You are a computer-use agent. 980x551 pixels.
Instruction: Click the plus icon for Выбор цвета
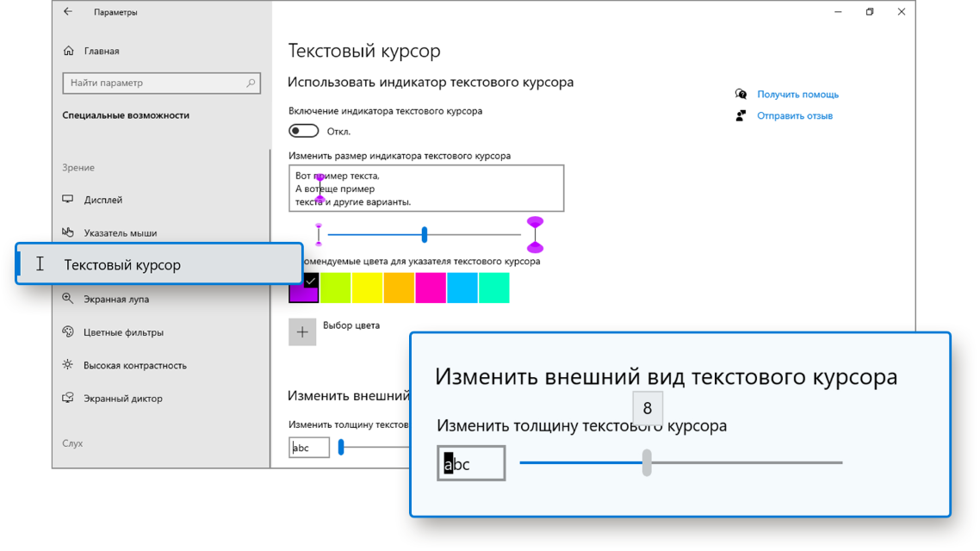[x=302, y=331]
